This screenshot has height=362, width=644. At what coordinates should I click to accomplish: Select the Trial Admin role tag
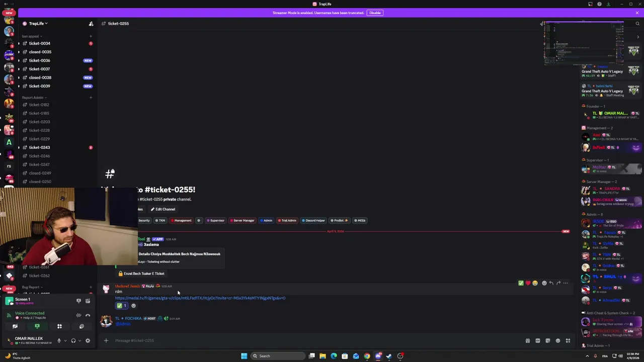tap(287, 220)
